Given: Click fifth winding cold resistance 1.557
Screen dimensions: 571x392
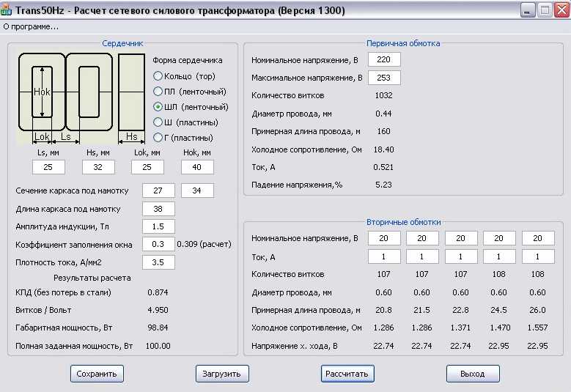Looking at the screenshot, I should pos(537,328).
